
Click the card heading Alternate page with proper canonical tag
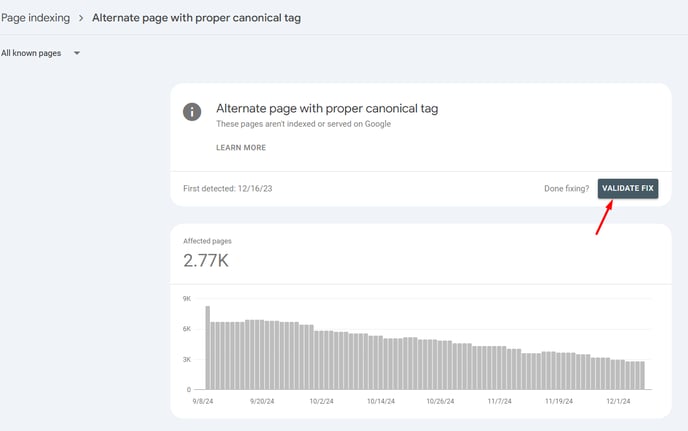[x=327, y=108]
